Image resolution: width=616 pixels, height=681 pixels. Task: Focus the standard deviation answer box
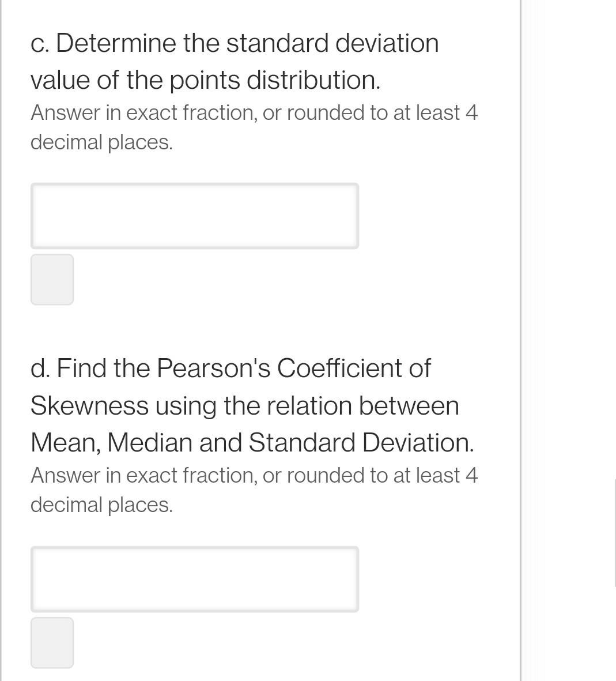coord(194,216)
